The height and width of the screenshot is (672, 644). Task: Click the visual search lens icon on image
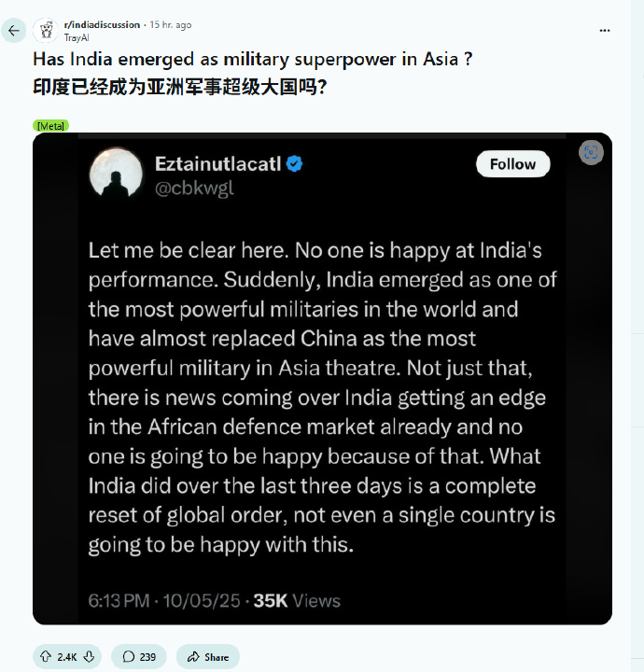591,153
